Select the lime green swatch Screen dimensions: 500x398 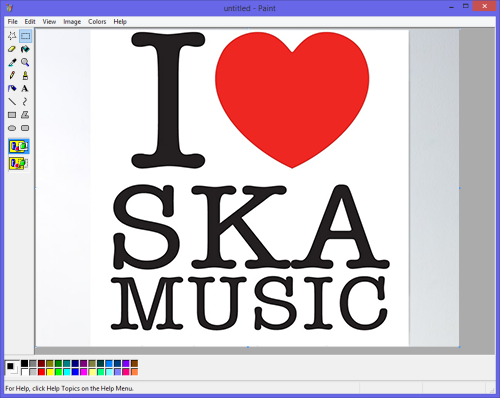[58, 372]
